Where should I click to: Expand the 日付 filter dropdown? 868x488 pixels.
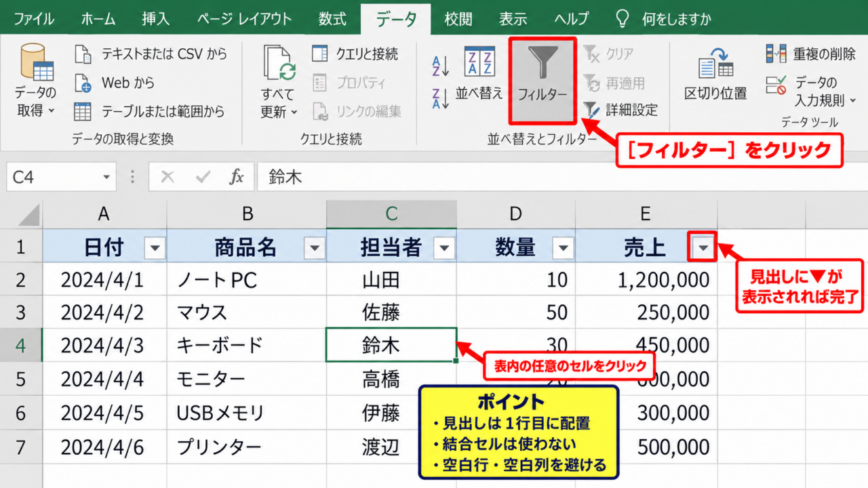point(155,249)
